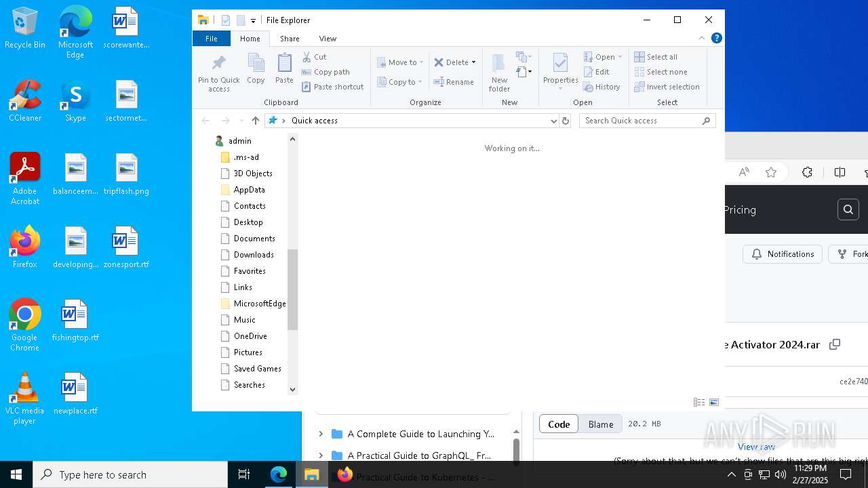
Task: Select the Code tab in browser
Action: [559, 424]
